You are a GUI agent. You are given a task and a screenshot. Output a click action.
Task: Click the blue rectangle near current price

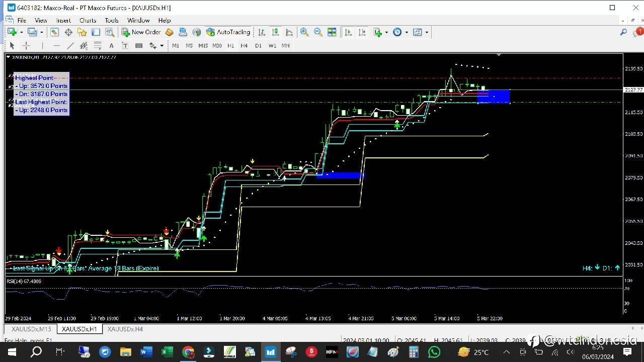pyautogui.click(x=494, y=97)
